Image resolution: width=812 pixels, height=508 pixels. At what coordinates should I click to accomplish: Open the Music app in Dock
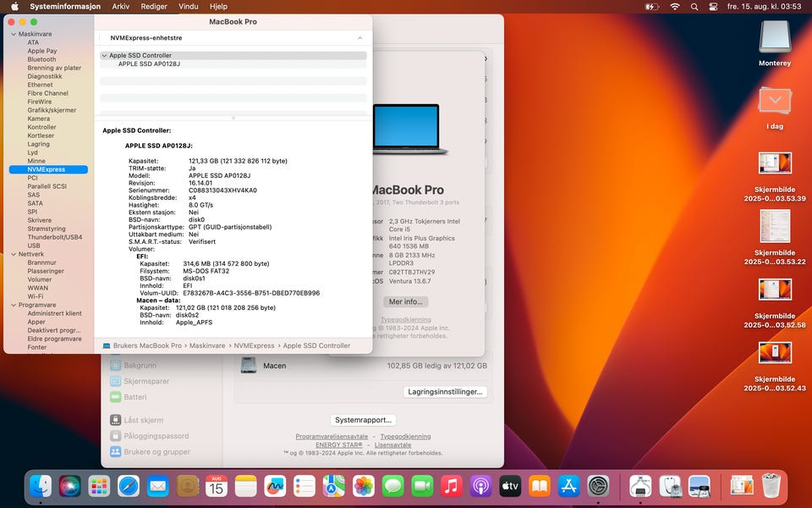[451, 486]
